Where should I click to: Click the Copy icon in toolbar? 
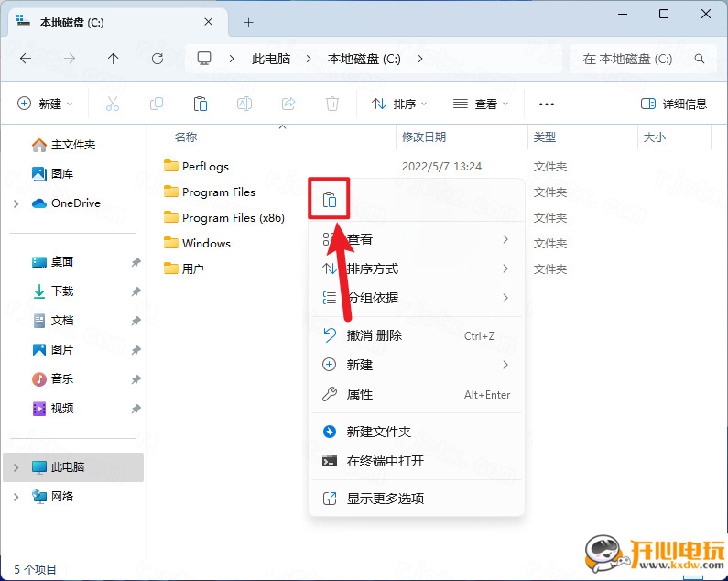[x=157, y=104]
